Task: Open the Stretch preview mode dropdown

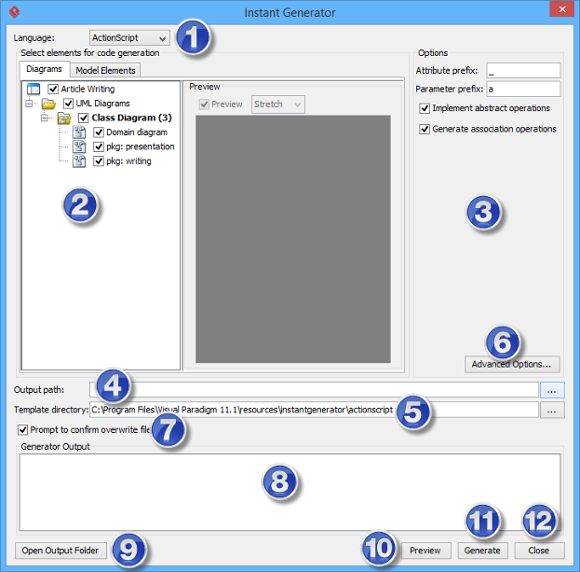Action: [x=278, y=104]
